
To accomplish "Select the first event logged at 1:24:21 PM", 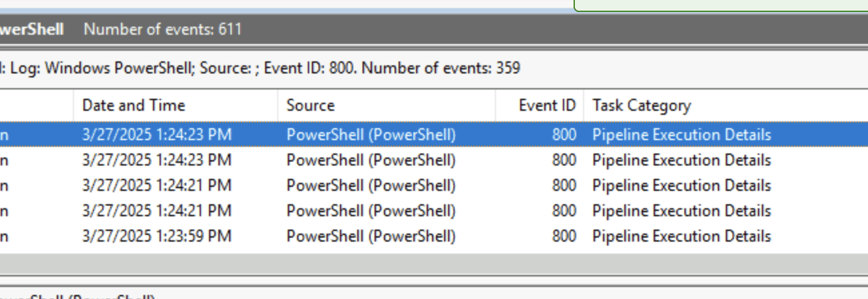I will click(x=156, y=186).
